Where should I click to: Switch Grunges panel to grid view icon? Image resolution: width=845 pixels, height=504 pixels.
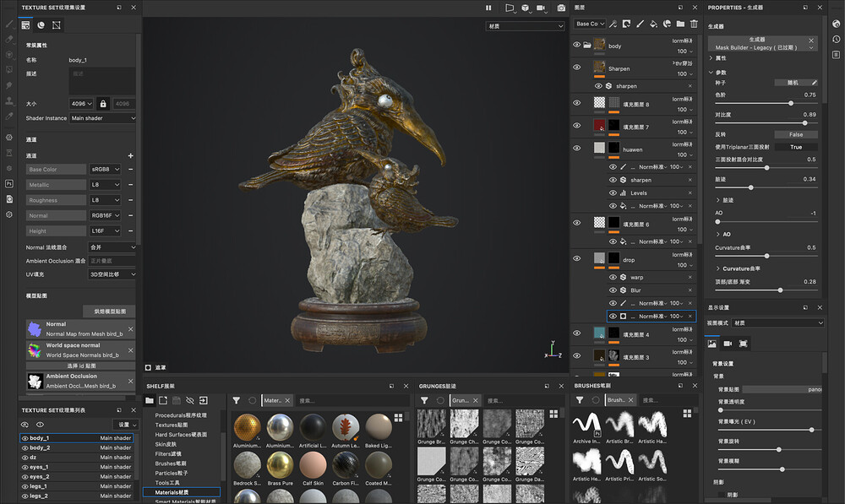coord(553,414)
